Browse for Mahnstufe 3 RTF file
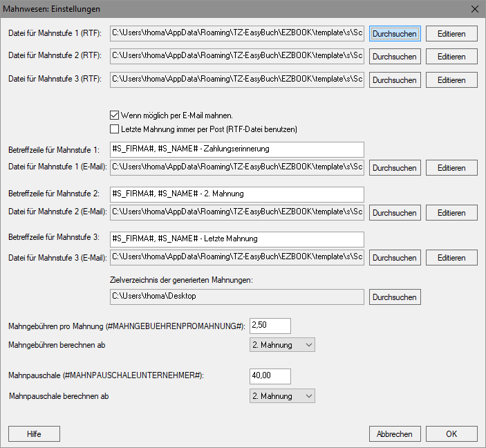Viewport: 486px width, 448px height. (x=395, y=80)
